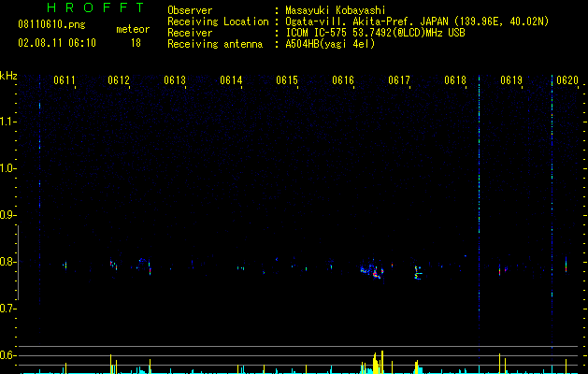This screenshot has width=588, height=374.
Task: Click the 1.1 kHz axis label
Action: [x=8, y=122]
